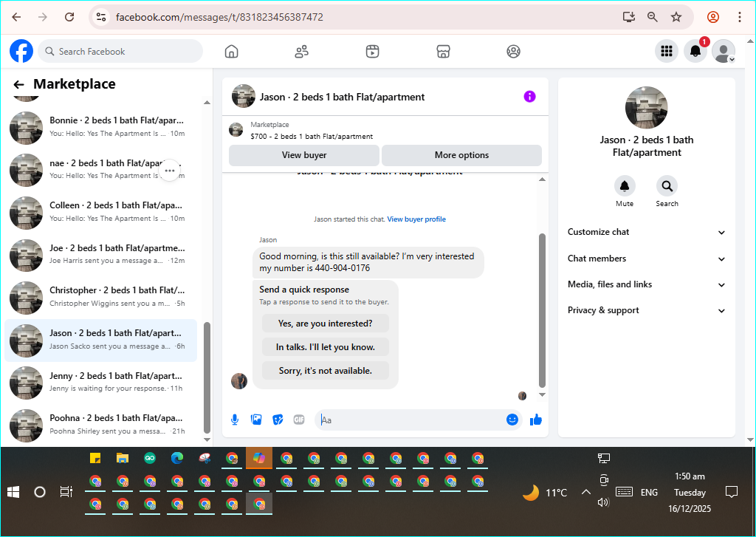The width and height of the screenshot is (756, 537).
Task: Open the account profile avatar menu
Action: click(x=724, y=51)
